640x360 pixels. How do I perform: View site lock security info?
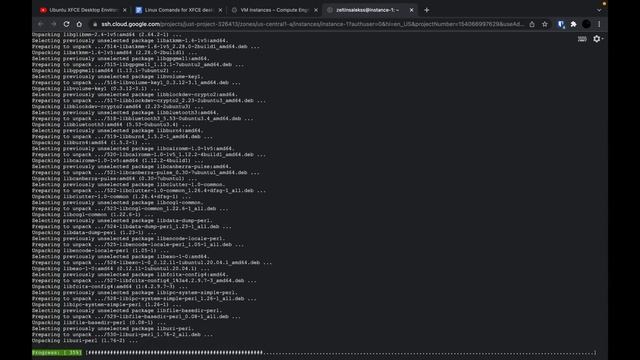(x=95, y=24)
